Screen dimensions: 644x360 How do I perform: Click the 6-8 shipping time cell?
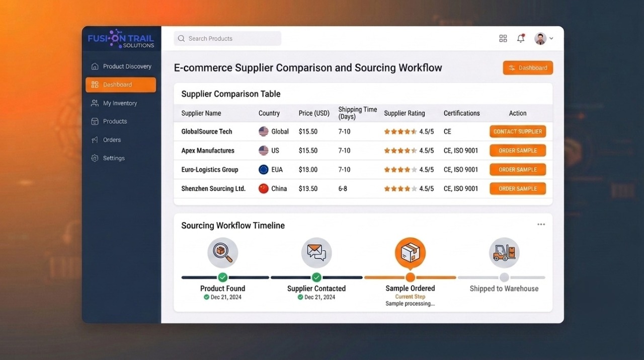click(343, 189)
